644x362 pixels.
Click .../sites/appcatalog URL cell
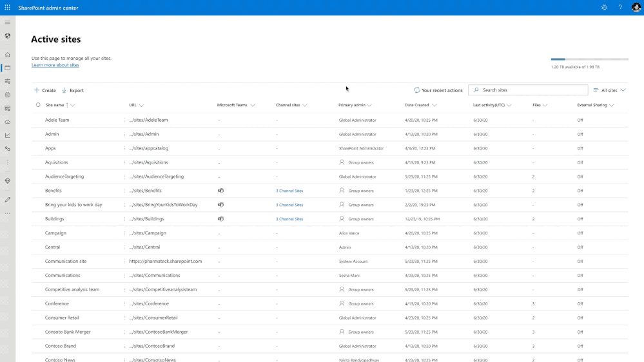point(149,148)
